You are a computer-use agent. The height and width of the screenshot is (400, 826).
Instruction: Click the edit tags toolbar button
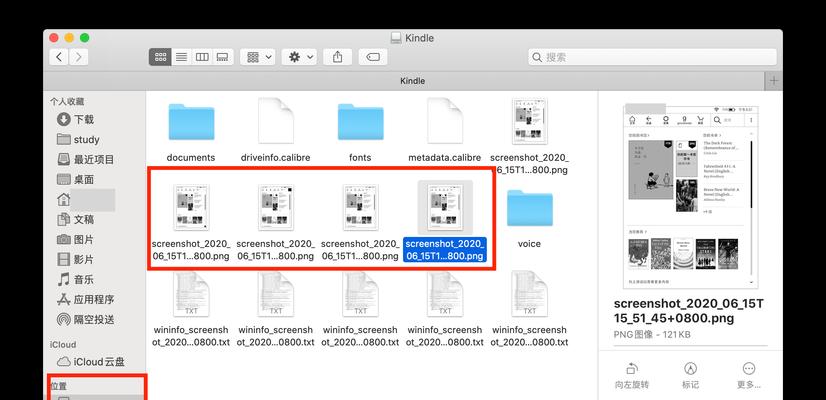click(x=373, y=57)
